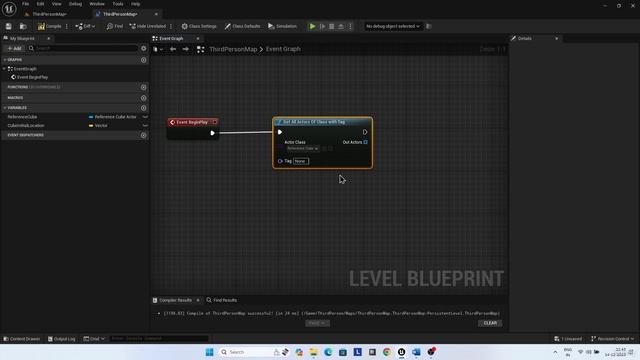The width and height of the screenshot is (640, 360).
Task: Click the Tag input field on node
Action: pos(301,161)
